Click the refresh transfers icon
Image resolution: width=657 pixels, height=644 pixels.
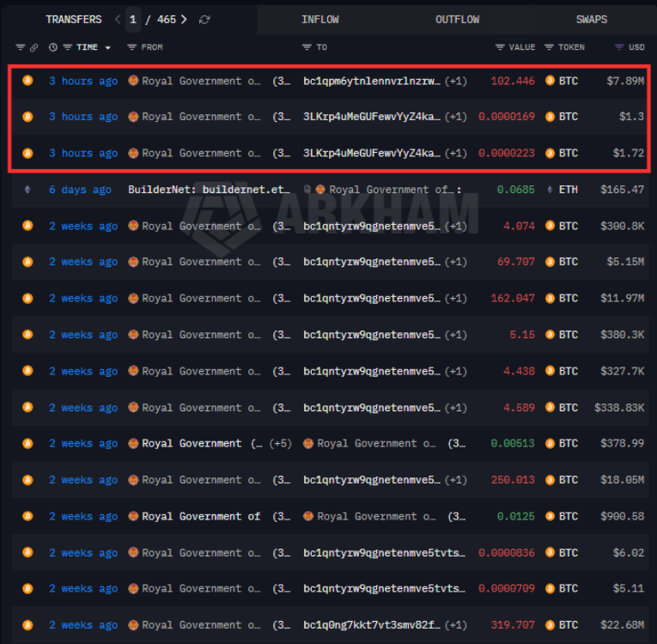point(204,20)
